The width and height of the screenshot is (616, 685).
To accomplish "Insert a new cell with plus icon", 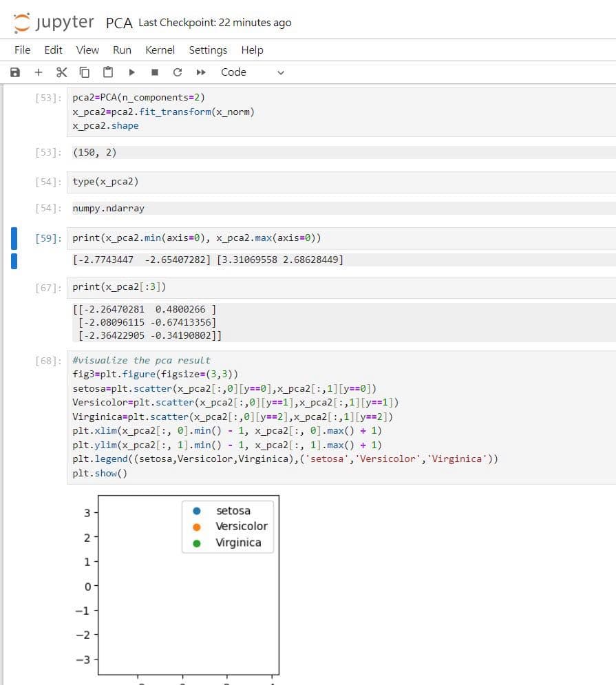I will 39,72.
